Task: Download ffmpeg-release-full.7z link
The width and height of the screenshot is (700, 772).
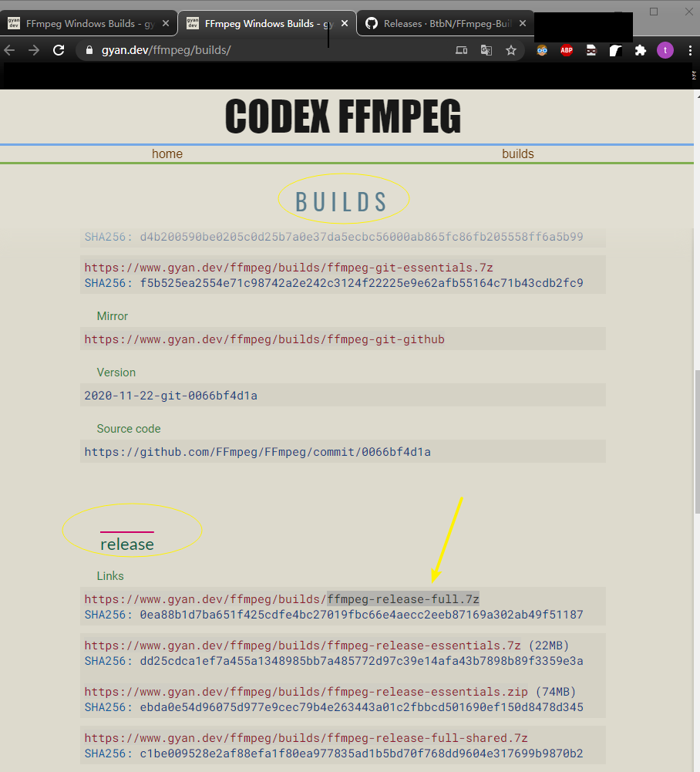Action: [281, 599]
